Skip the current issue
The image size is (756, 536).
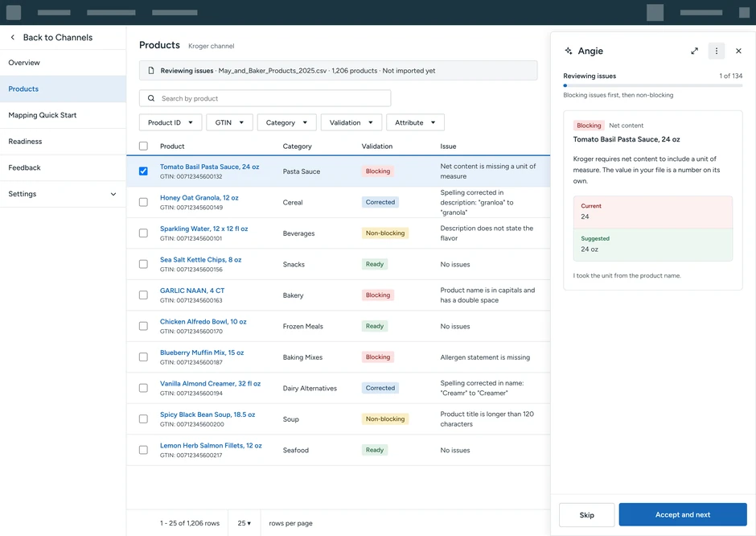click(x=587, y=515)
